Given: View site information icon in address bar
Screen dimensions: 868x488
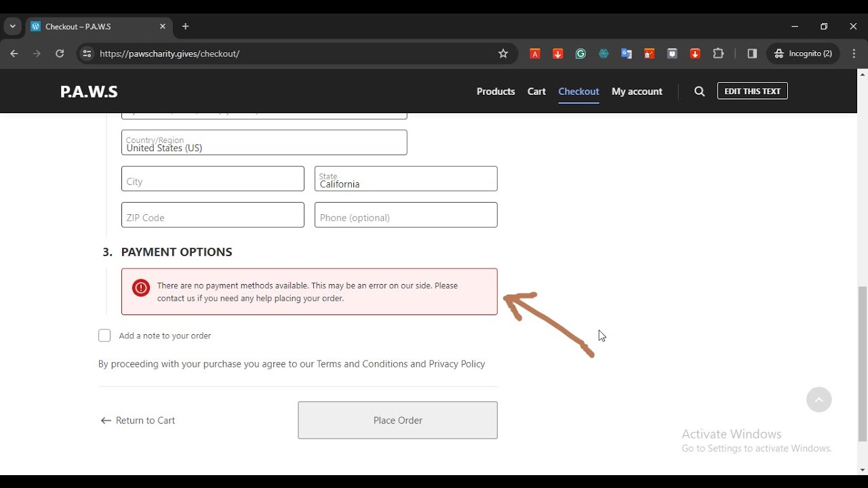Looking at the screenshot, I should pyautogui.click(x=86, y=54).
